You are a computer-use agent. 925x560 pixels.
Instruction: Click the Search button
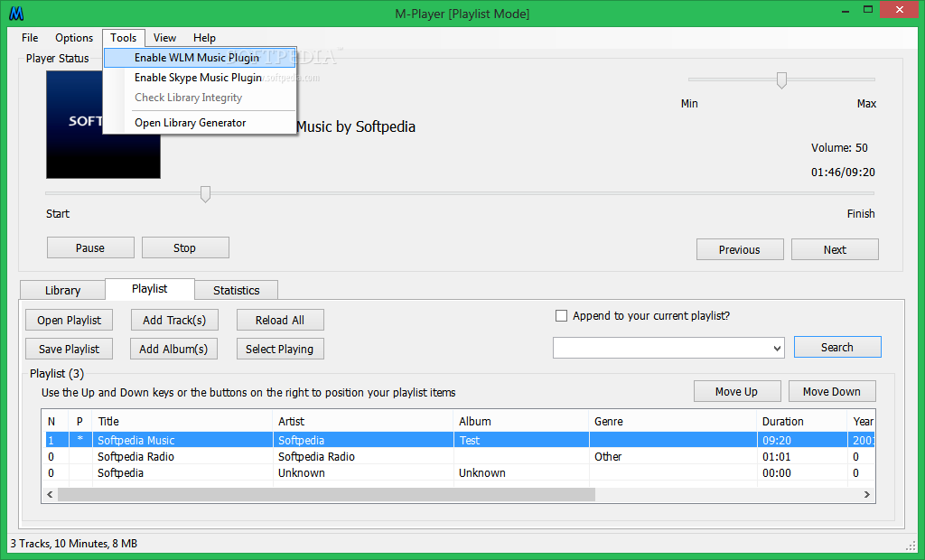837,347
